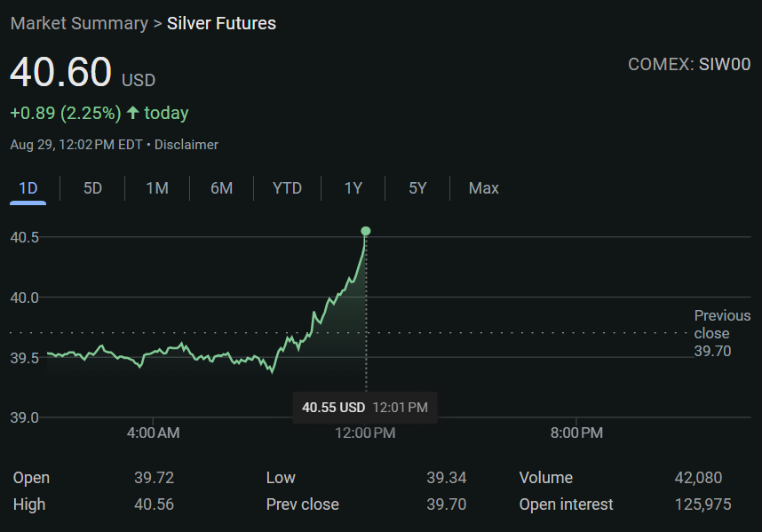The image size is (762, 532).
Task: Switch to the 1Y chart view
Action: pyautogui.click(x=353, y=188)
